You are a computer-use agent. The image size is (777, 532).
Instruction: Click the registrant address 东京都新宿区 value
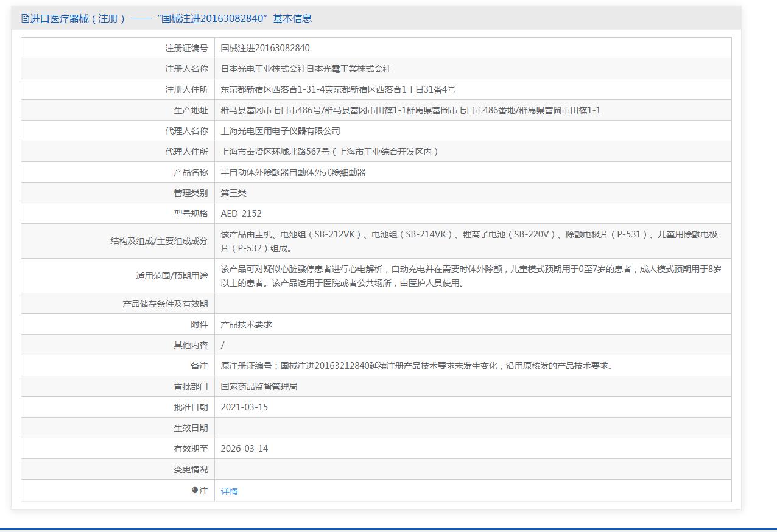338,89
